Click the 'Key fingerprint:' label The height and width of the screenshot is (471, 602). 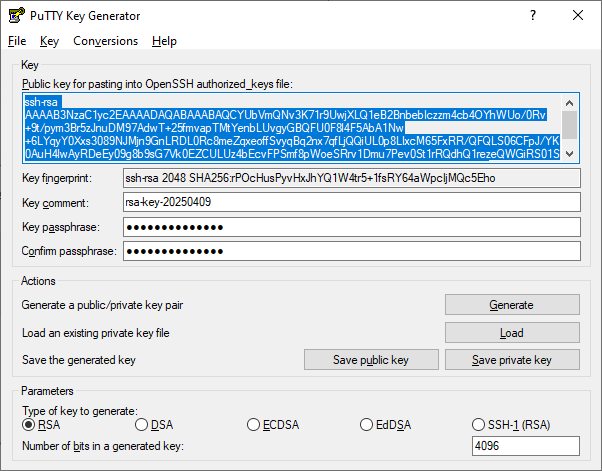click(57, 178)
